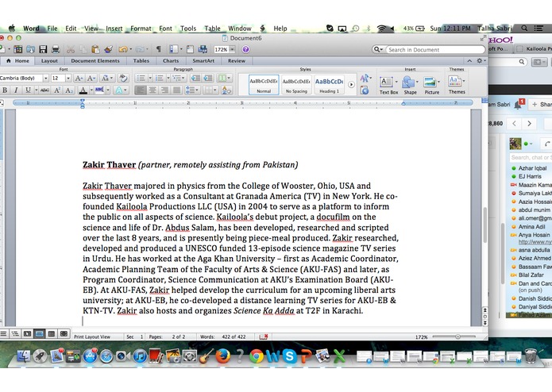Collapse the ribbon with the up chevron
The height and width of the screenshot is (392, 552).
469,61
